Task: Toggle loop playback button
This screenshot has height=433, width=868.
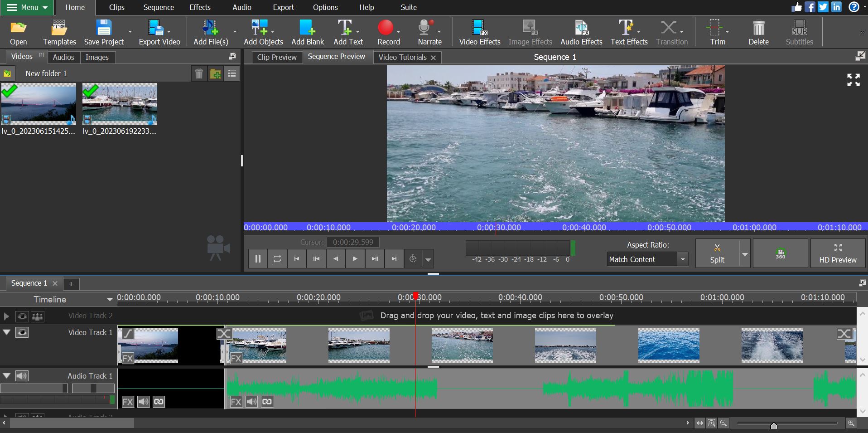Action: pos(277,259)
